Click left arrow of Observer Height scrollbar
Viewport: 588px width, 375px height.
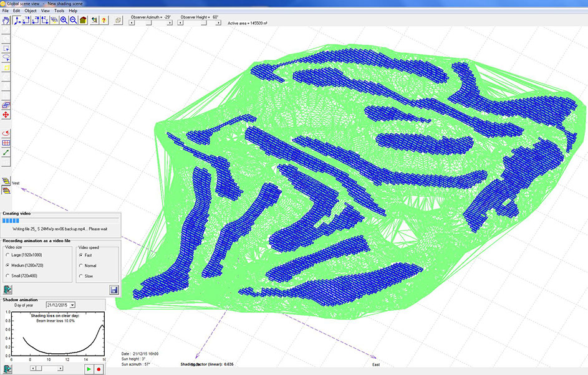pyautogui.click(x=180, y=22)
